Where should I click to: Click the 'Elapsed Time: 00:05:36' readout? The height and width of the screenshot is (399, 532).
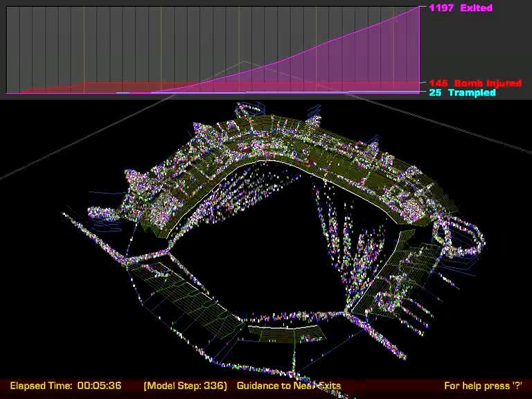66,386
